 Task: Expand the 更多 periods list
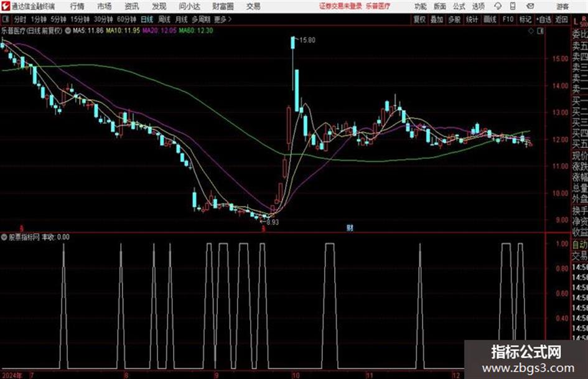pos(223,19)
